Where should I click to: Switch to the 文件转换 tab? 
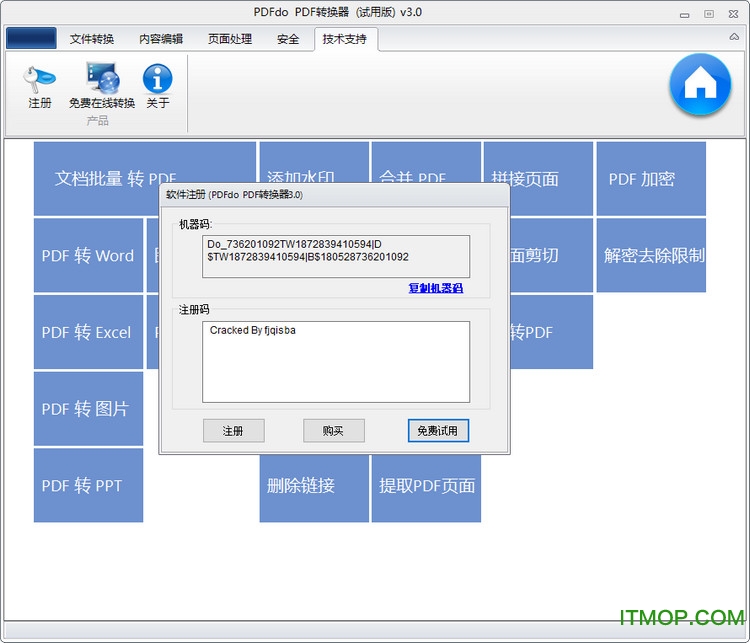tap(92, 39)
